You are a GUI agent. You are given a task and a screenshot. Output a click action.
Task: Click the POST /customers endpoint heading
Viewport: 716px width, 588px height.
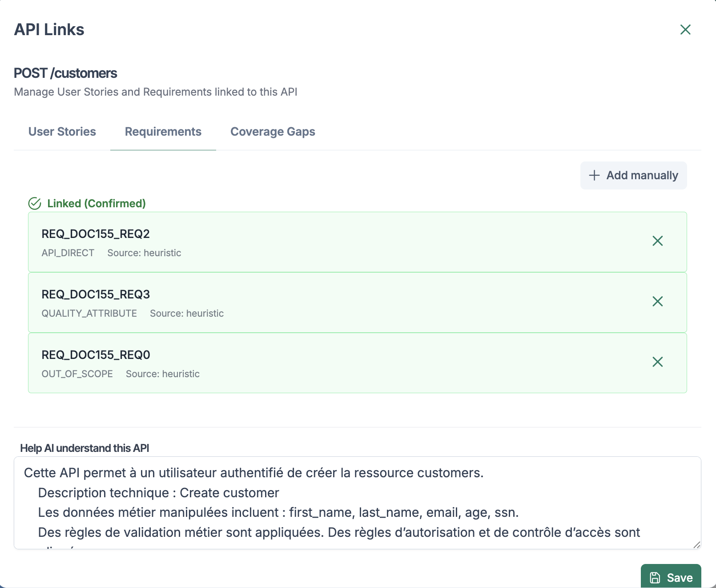(65, 73)
